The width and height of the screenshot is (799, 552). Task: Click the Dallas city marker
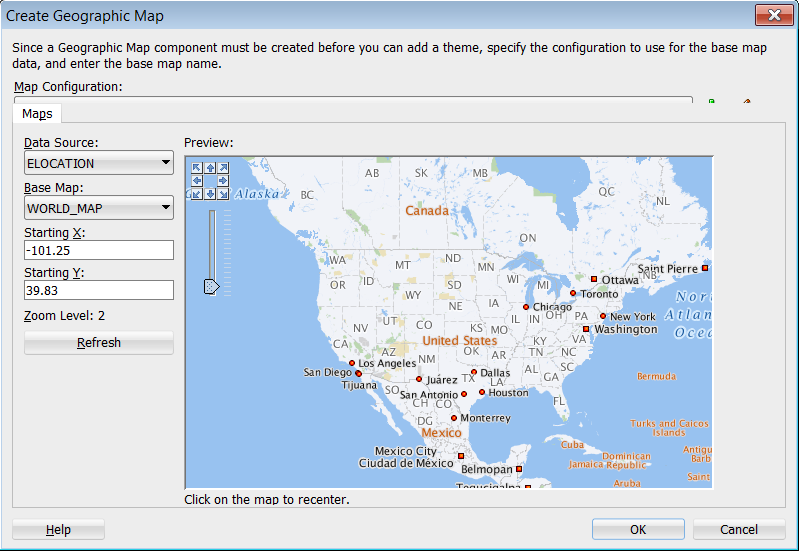point(473,372)
